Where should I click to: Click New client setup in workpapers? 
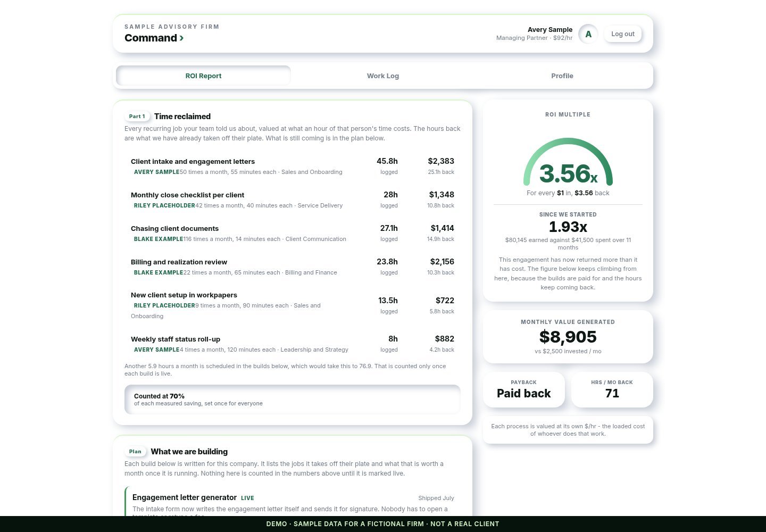(x=184, y=295)
